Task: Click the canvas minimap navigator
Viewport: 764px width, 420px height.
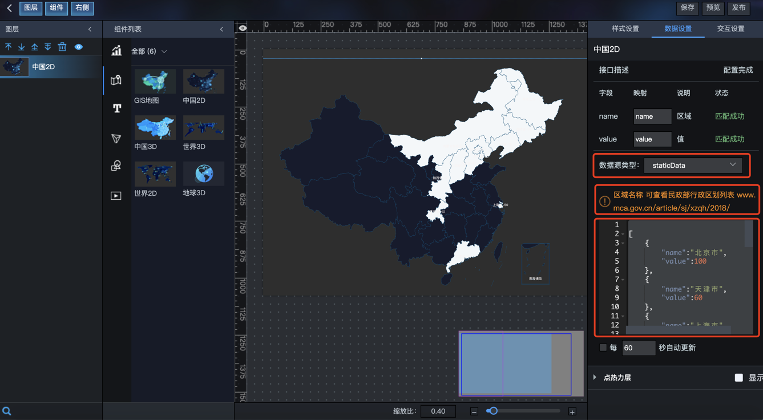Action: coord(521,363)
